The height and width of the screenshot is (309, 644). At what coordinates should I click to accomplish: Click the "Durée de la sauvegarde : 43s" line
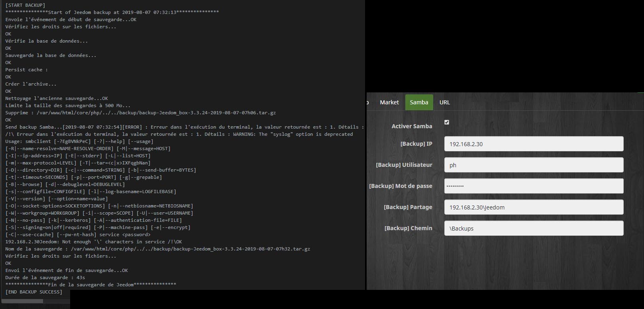(45, 278)
